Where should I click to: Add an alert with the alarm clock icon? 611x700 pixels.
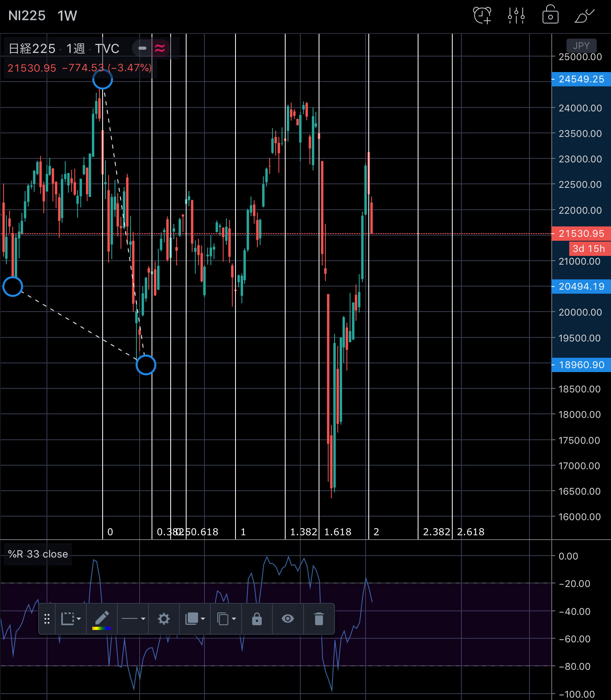coord(482,16)
